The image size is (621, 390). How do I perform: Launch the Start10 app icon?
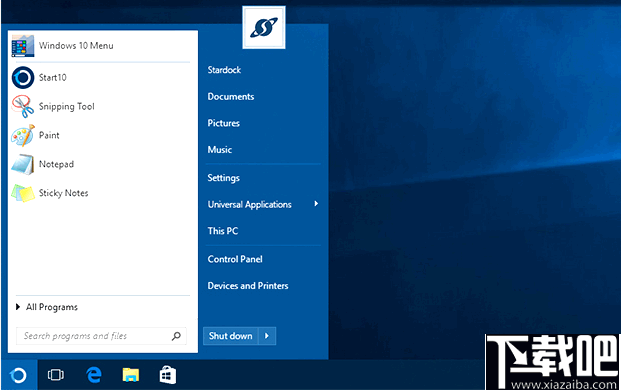pos(23,77)
